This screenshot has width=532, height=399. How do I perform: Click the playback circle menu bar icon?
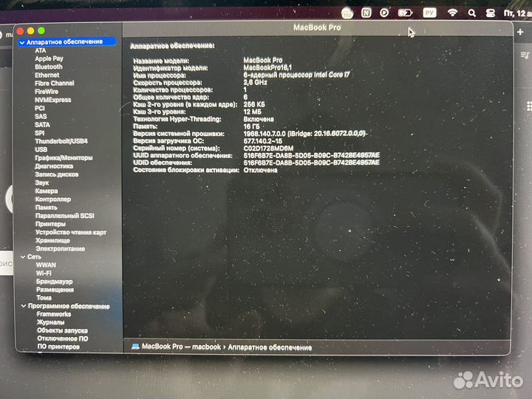coord(384,13)
